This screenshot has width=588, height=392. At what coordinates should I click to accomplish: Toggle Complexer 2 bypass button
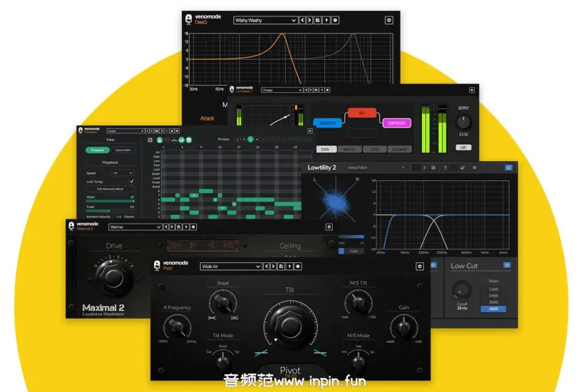click(x=472, y=90)
